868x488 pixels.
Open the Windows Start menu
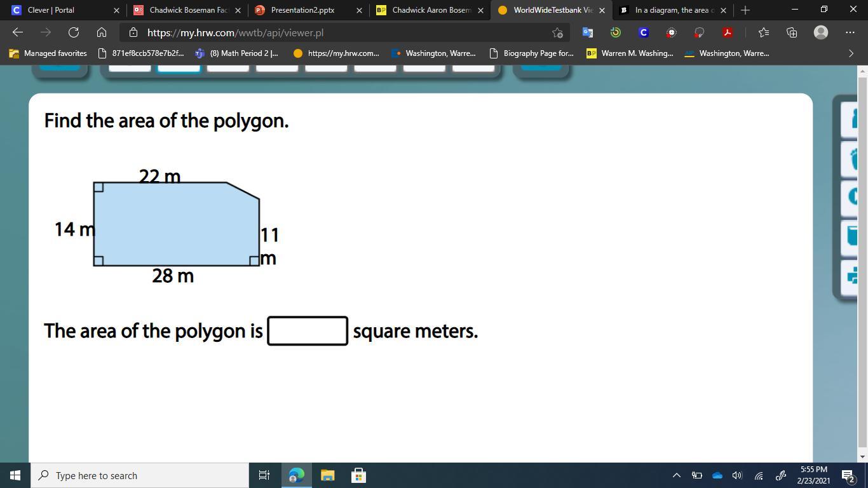click(x=15, y=475)
